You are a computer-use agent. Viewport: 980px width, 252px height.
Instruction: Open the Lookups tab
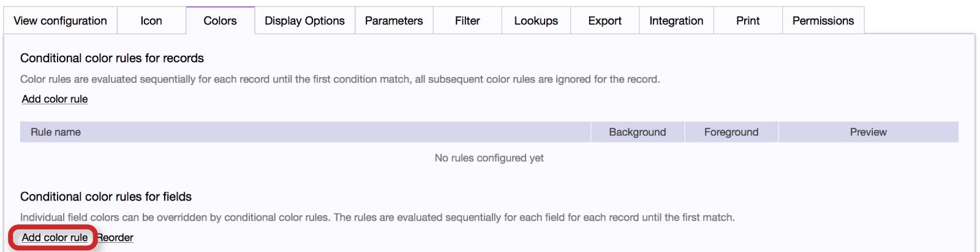(x=536, y=21)
